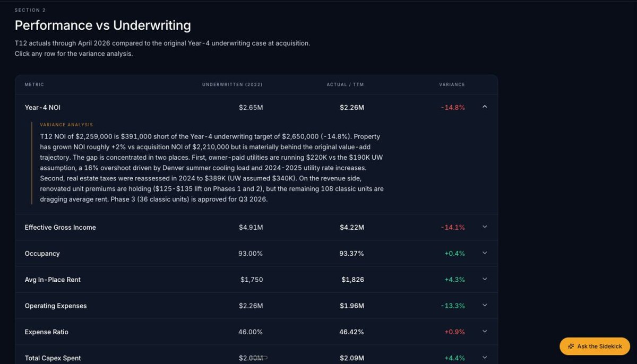Image resolution: width=637 pixels, height=364 pixels.
Task: Expand the Expense Ratio row chevron
Action: coord(485,332)
